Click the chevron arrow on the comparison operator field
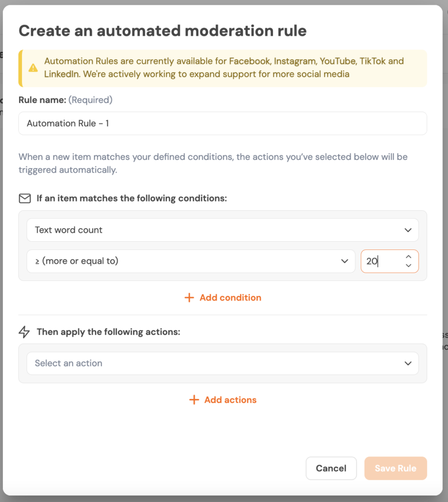Viewport: 448px width, 502px height. pyautogui.click(x=345, y=261)
